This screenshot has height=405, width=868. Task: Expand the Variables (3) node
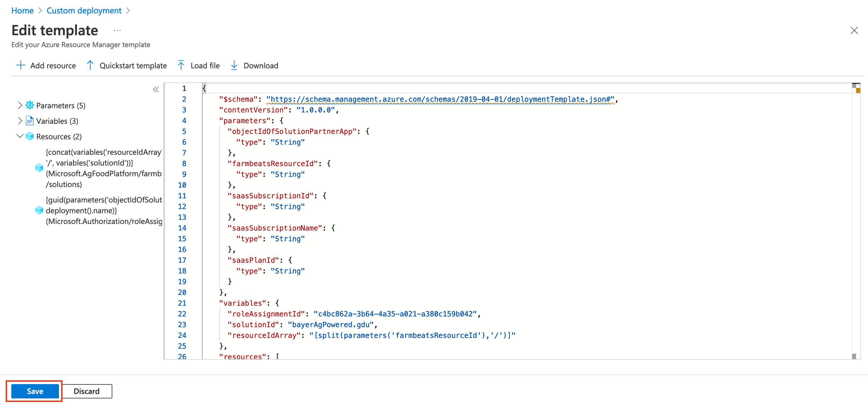click(20, 121)
